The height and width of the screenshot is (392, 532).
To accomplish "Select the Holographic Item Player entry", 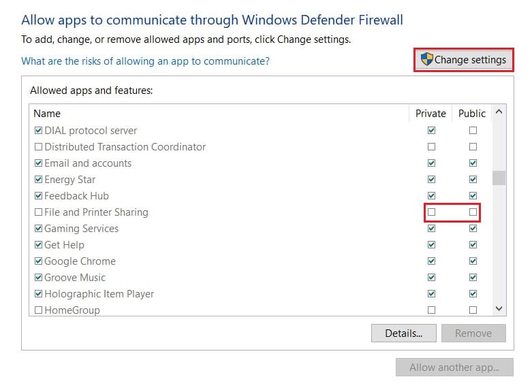I will pyautogui.click(x=99, y=294).
